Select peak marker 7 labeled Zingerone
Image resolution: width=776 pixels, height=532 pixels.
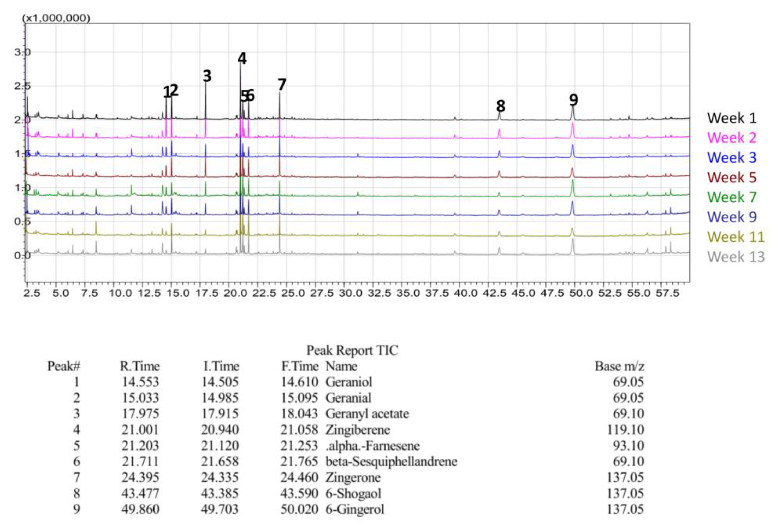pyautogui.click(x=281, y=85)
